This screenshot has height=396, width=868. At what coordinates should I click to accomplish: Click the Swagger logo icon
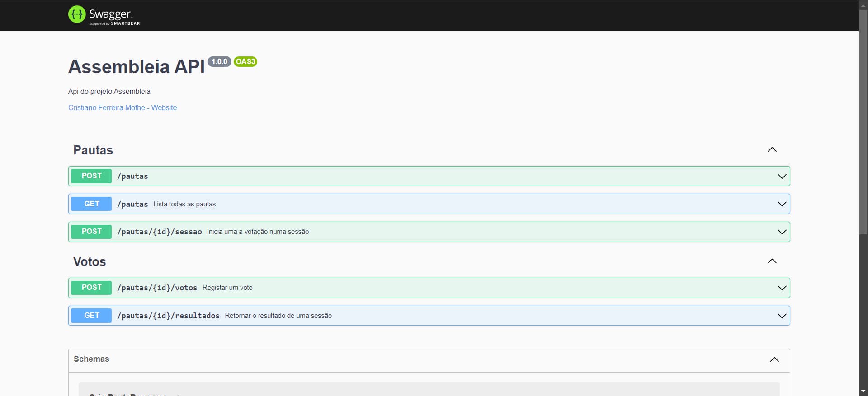tap(77, 14)
